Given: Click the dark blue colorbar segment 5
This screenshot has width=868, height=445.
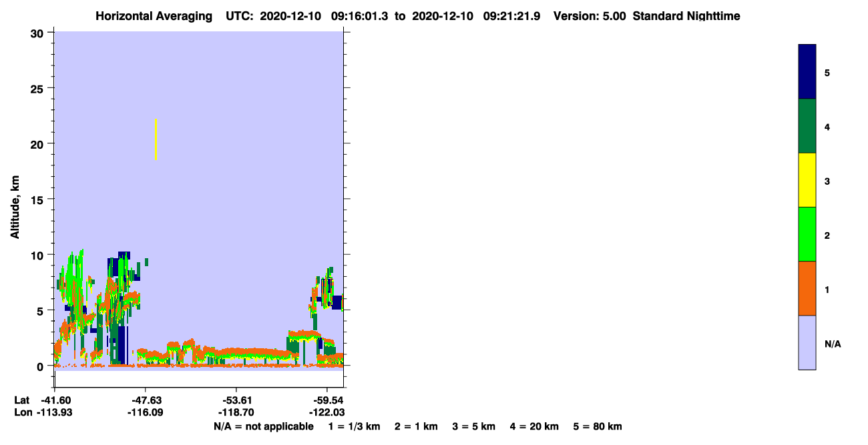Looking at the screenshot, I should tap(807, 71).
